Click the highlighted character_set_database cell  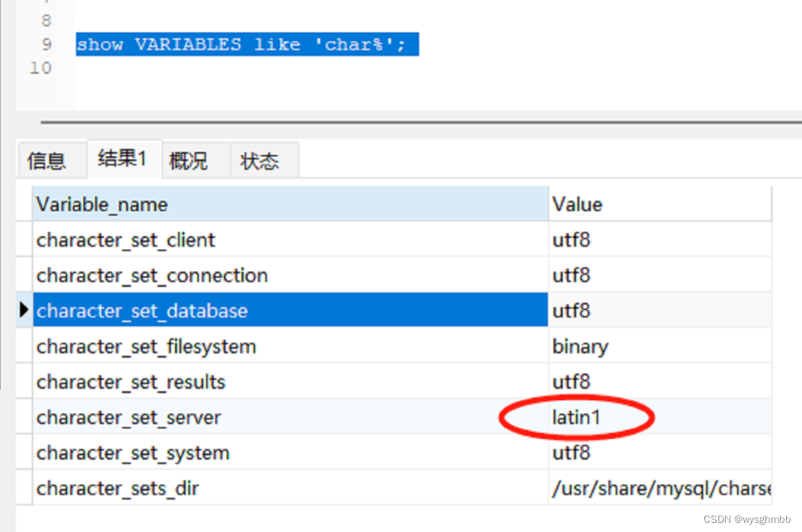pos(290,310)
